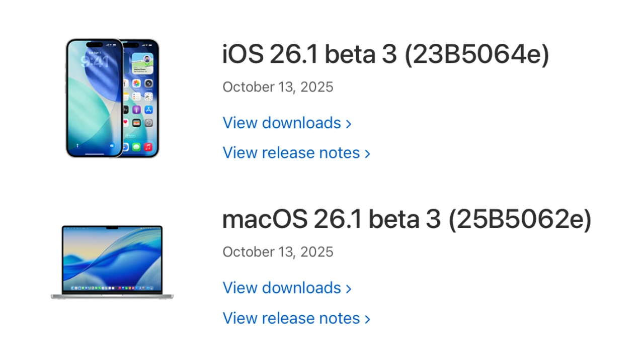Viewport: 644px width, 362px height.
Task: Click the green Messages icon in iPhone dock
Action: (136, 147)
